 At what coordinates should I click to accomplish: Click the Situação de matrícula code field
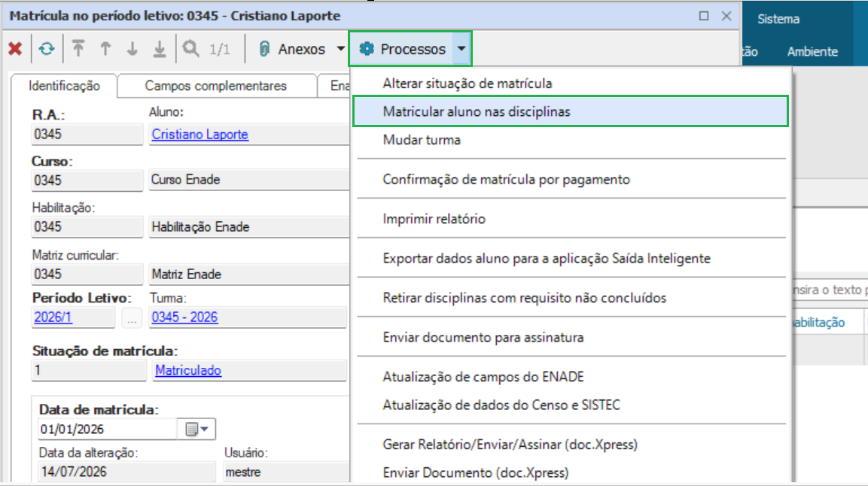89,370
